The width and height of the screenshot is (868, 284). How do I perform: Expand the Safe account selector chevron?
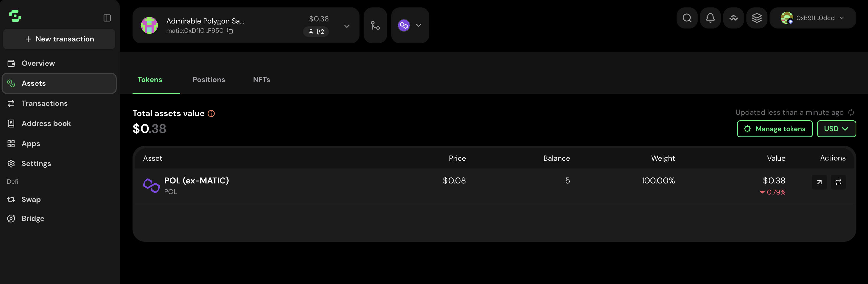347,26
